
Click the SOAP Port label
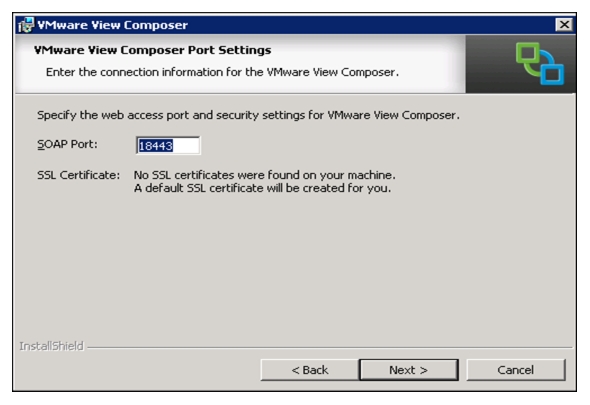[x=67, y=145]
